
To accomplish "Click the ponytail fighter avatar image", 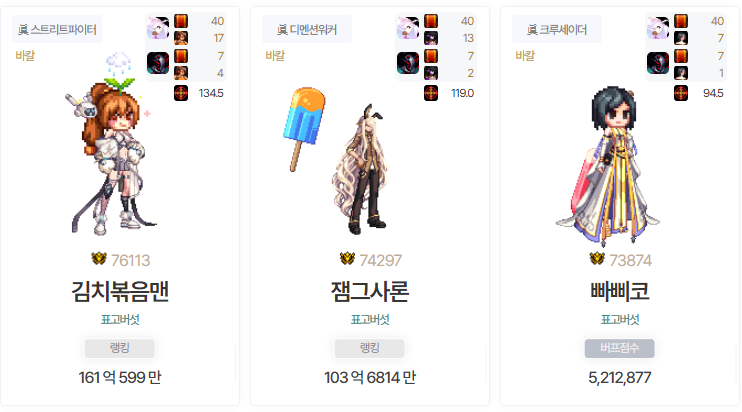I will click(112, 144).
